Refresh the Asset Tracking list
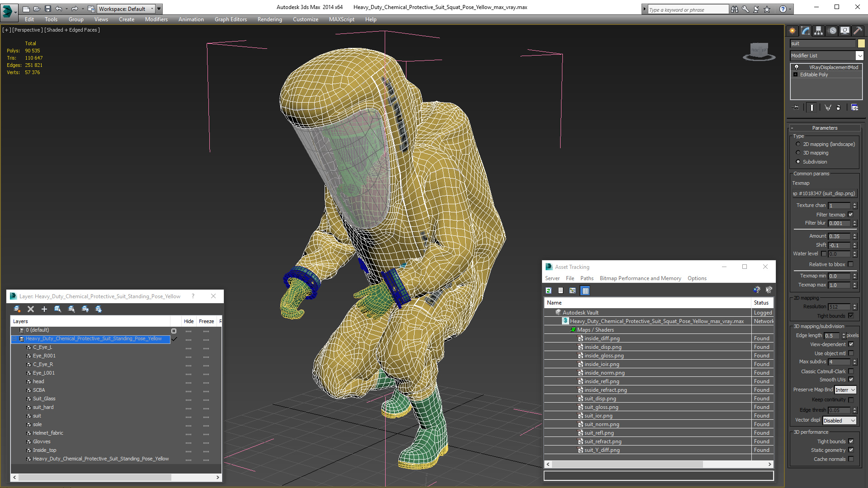This screenshot has height=488, width=868. point(548,291)
